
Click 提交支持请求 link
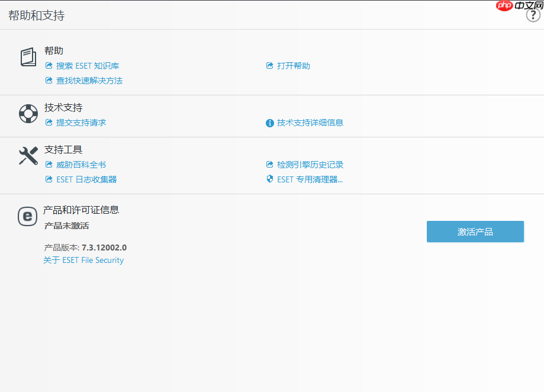pyautogui.click(x=82, y=123)
